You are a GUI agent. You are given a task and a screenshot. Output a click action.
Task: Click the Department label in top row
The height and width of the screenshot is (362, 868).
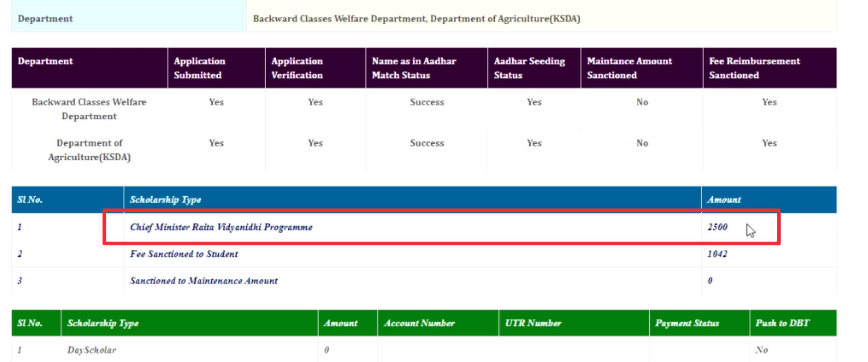click(x=45, y=19)
